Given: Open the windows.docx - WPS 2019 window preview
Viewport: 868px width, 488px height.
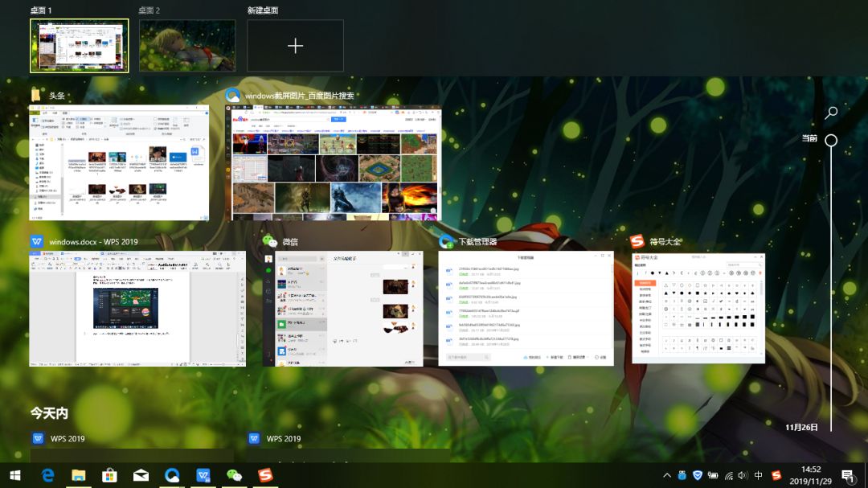Looking at the screenshot, I should coord(137,309).
